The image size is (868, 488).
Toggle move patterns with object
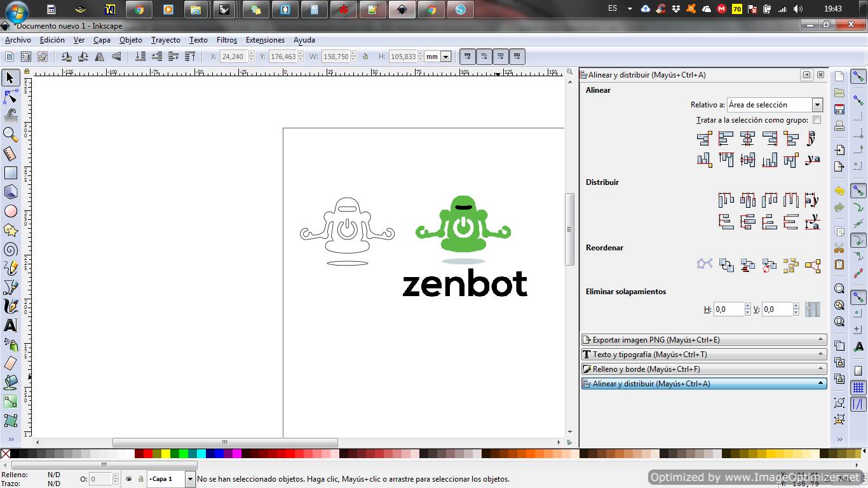coord(517,57)
